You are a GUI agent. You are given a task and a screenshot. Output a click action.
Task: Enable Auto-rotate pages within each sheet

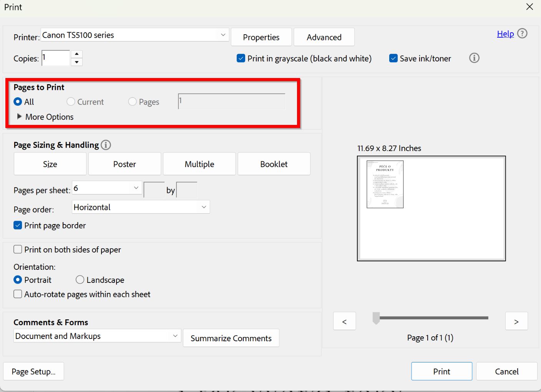pyautogui.click(x=18, y=294)
